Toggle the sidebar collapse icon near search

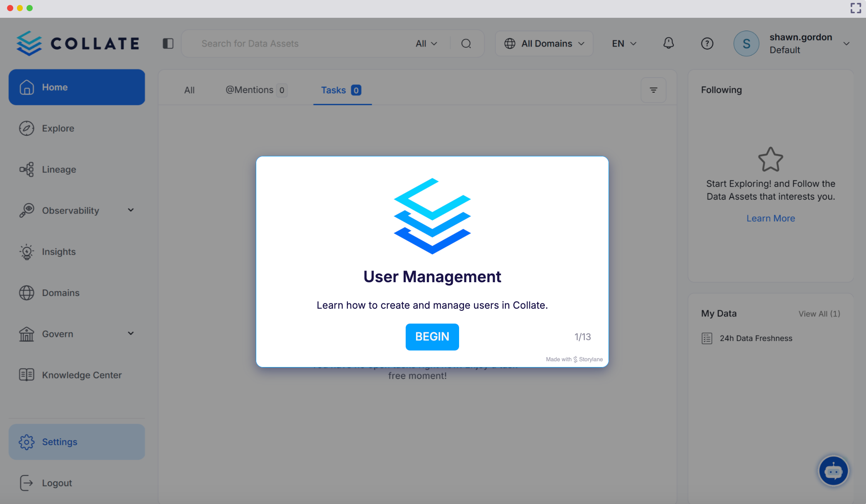[x=168, y=43]
